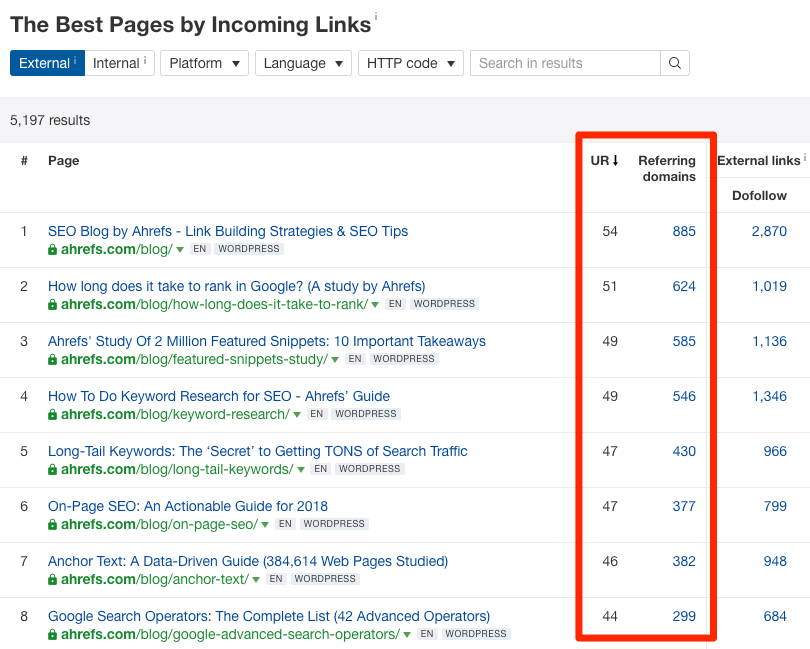The width and height of the screenshot is (810, 649).
Task: Click the ahrefs.com/blog/ URL
Action: (117, 250)
